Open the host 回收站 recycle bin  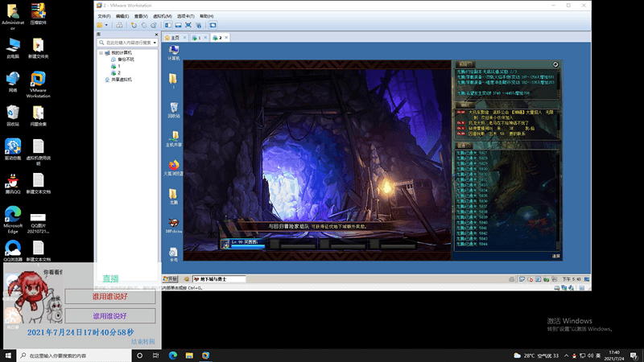[x=13, y=115]
